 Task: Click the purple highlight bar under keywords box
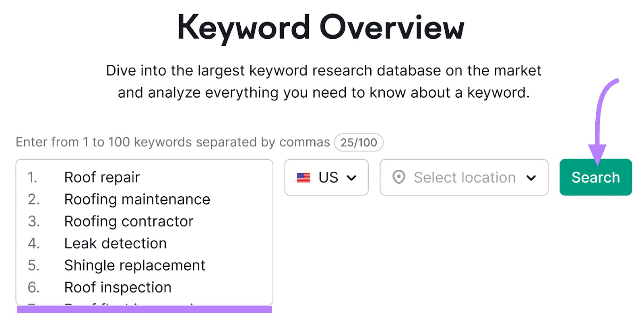point(144,309)
